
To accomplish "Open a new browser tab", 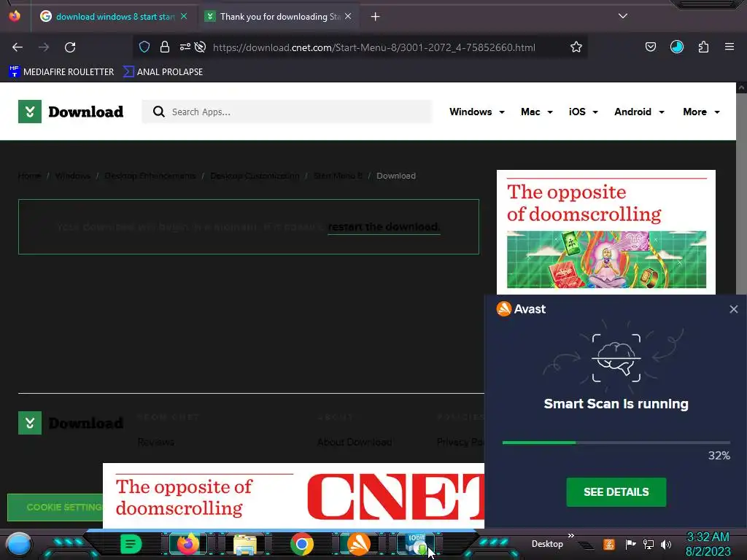I will [376, 17].
